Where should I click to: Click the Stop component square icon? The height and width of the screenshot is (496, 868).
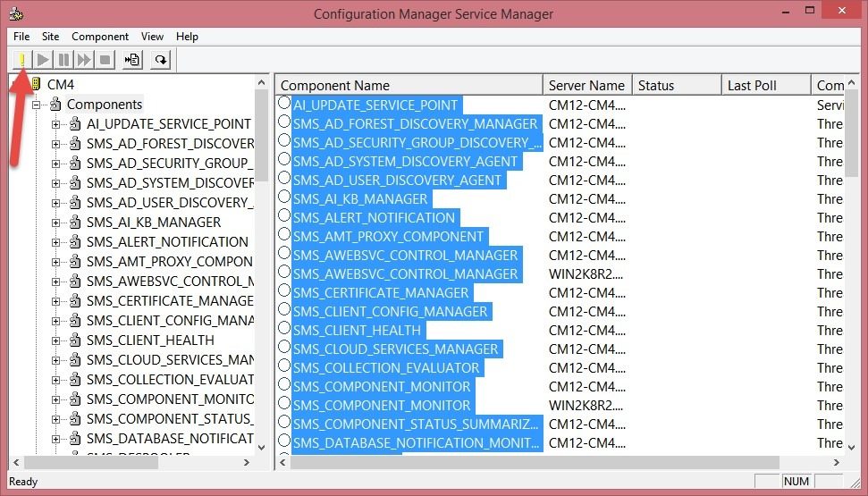tap(105, 59)
